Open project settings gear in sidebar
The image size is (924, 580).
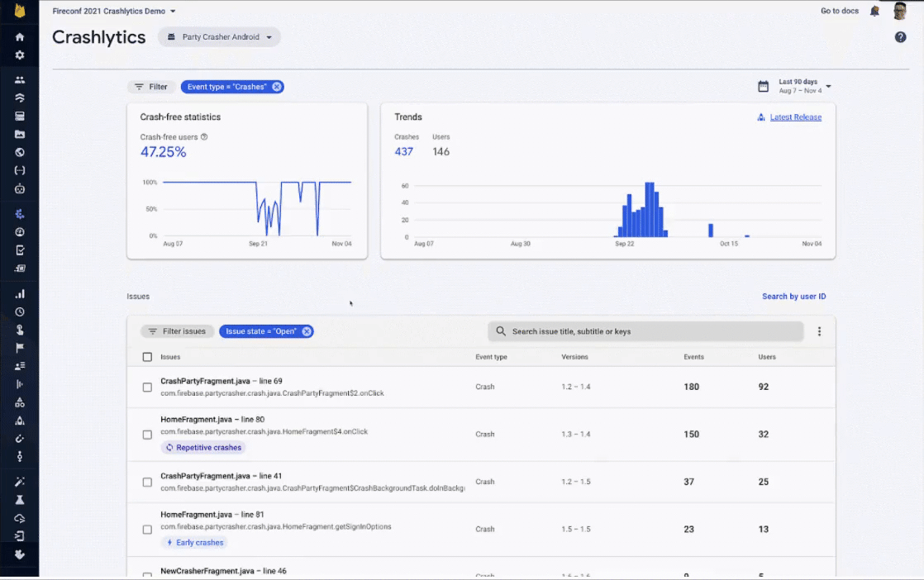tap(20, 55)
